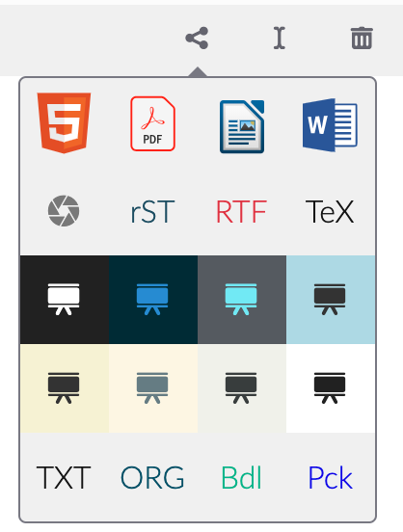
Task: Choose the red RTF export option
Action: (x=241, y=212)
